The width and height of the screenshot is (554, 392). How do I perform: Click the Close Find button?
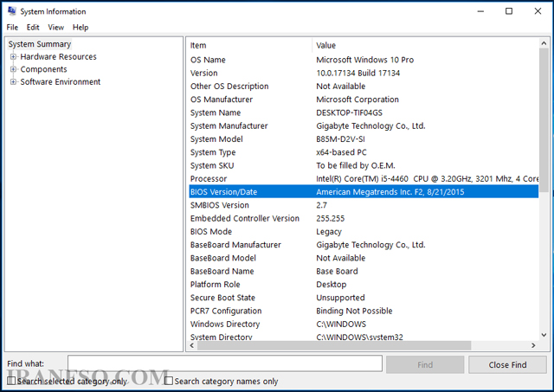tap(507, 365)
